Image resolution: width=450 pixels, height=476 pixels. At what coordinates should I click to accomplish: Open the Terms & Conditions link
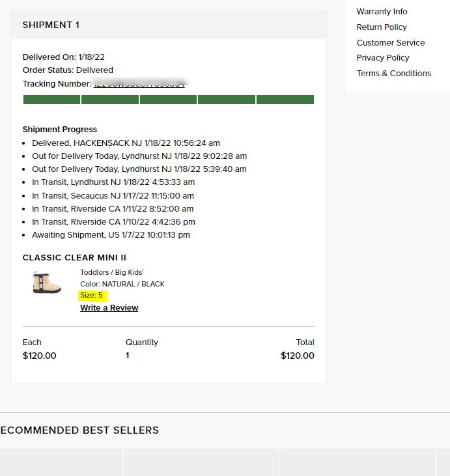pyautogui.click(x=393, y=74)
